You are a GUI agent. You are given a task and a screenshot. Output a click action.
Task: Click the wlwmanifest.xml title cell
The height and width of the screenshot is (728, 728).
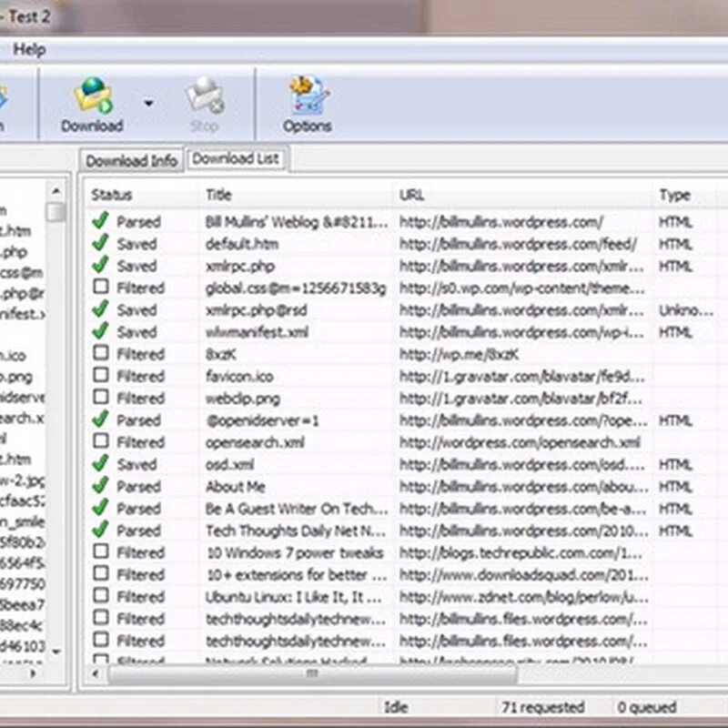257,332
